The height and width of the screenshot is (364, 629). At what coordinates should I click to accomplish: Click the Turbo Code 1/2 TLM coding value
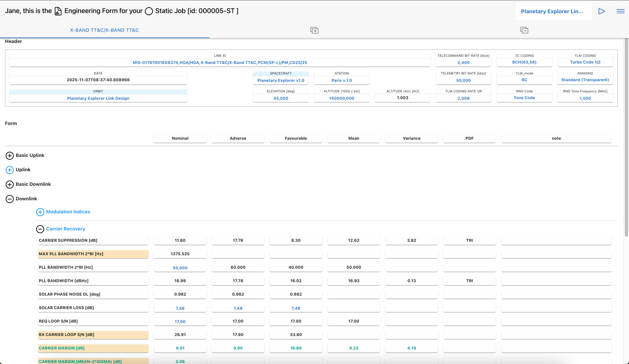pyautogui.click(x=585, y=62)
